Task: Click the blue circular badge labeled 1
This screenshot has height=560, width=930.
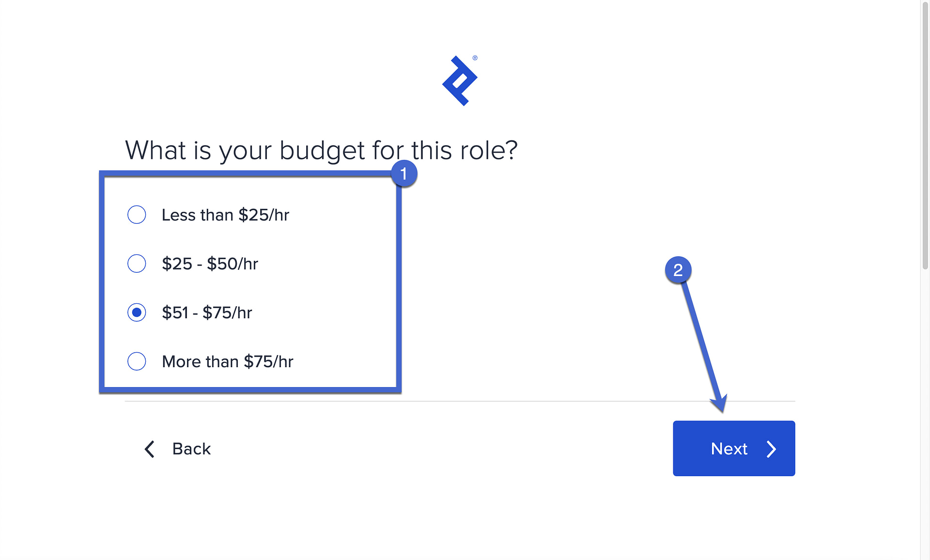Action: 403,173
